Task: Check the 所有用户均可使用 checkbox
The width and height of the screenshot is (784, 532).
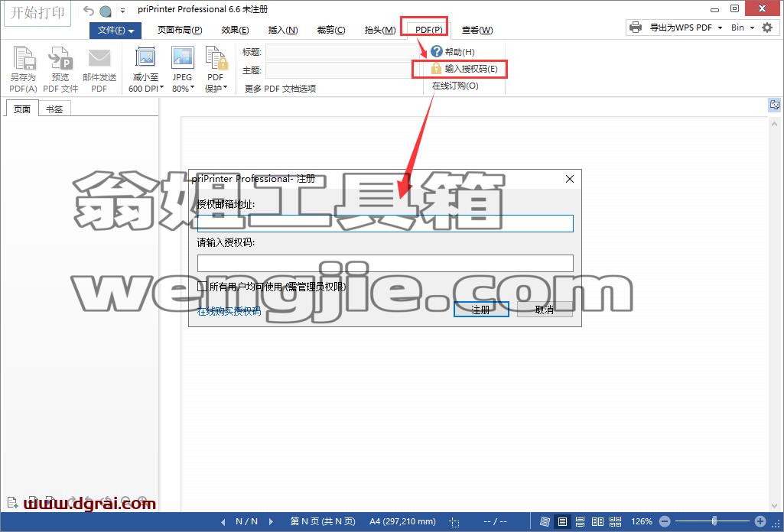Action: 202,286
